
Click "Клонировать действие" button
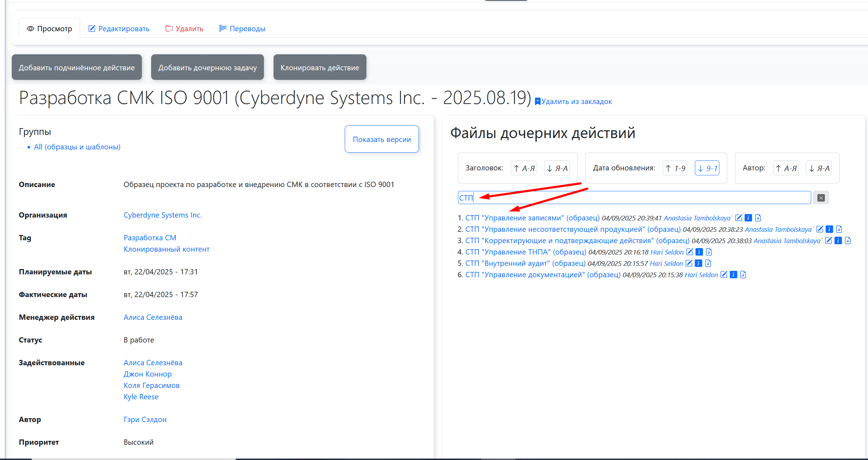(320, 67)
